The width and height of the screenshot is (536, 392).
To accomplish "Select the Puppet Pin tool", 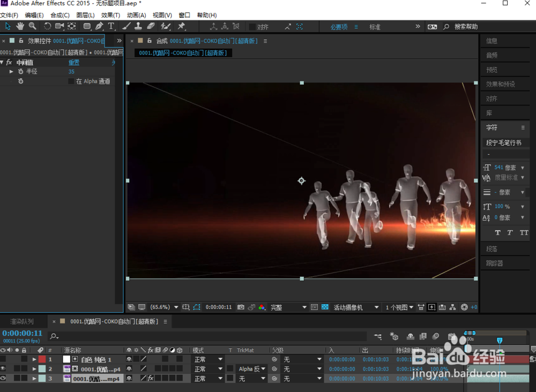I will point(181,26).
